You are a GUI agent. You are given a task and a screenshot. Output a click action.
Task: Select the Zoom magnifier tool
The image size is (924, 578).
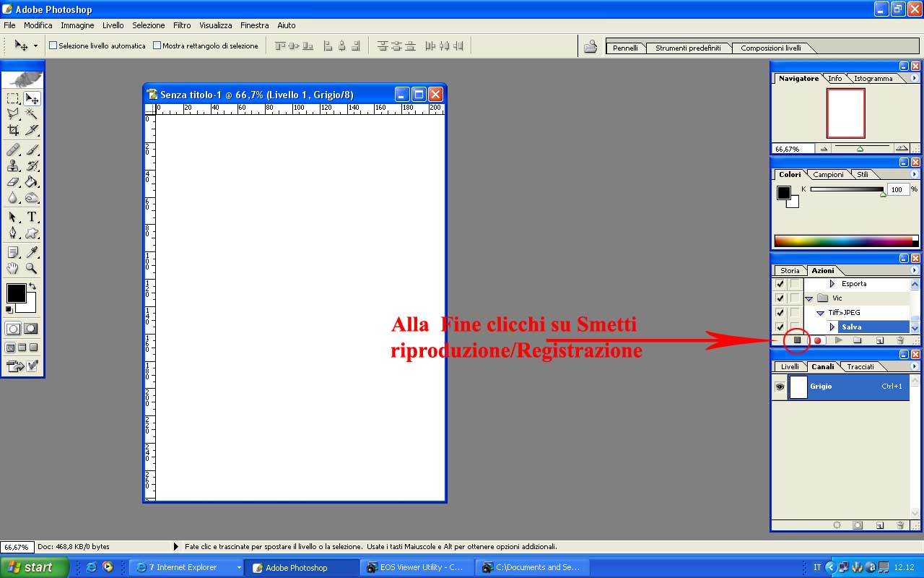click(x=32, y=269)
